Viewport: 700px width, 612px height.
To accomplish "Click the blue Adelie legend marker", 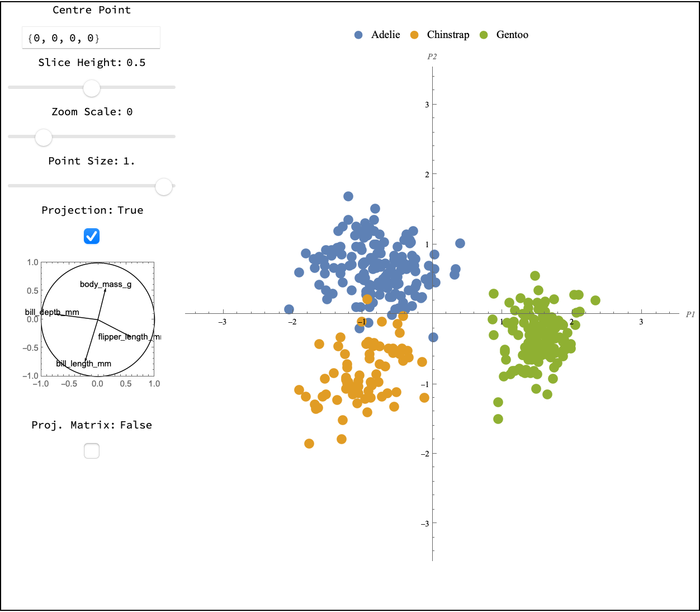I will coord(358,35).
